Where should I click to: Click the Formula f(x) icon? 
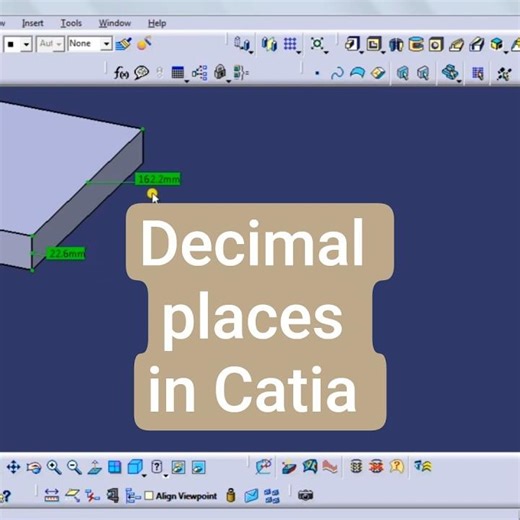tap(121, 72)
